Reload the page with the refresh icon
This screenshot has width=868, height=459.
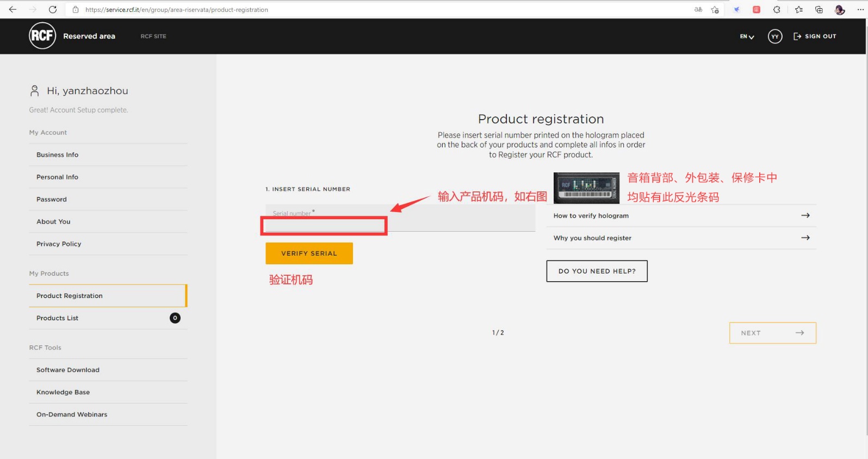pos(53,9)
